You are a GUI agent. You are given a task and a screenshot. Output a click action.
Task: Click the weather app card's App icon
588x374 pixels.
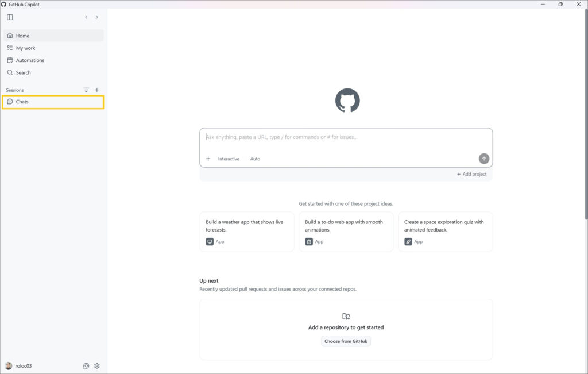(210, 242)
